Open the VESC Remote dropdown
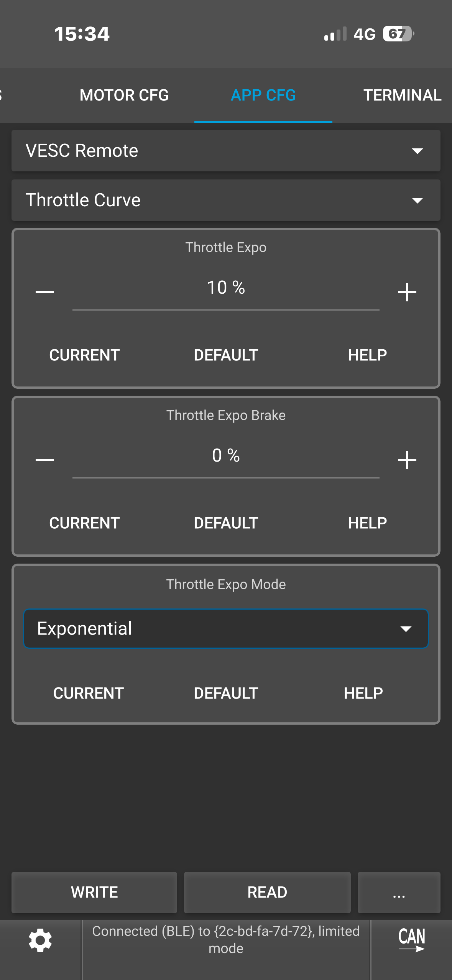452x980 pixels. pos(226,151)
